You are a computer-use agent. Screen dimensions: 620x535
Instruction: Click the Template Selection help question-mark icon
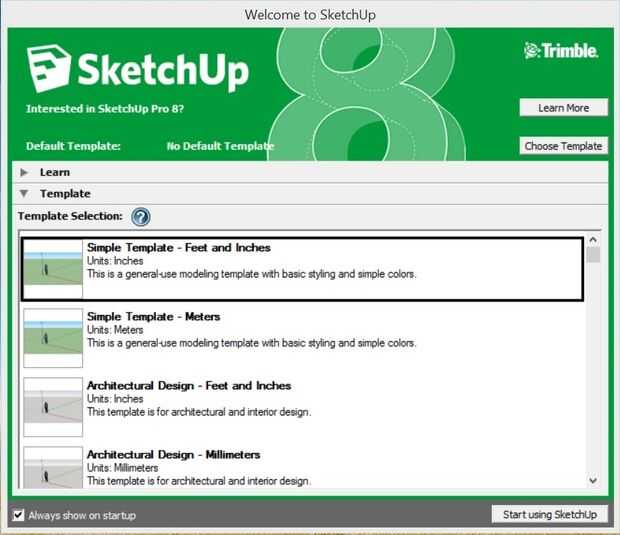[x=141, y=217]
